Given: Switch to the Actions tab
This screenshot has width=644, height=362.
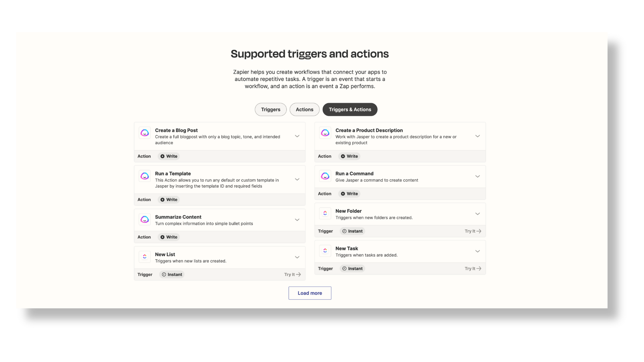Looking at the screenshot, I should point(304,109).
